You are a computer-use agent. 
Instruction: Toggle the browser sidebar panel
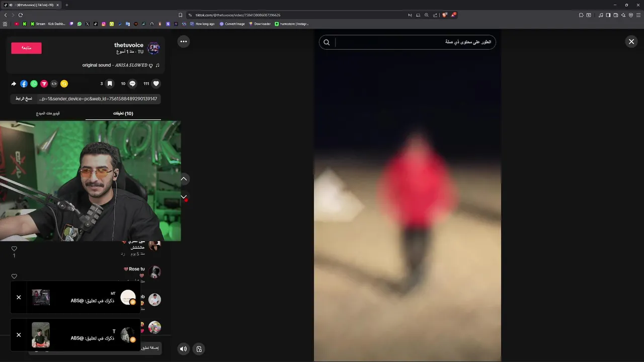608,15
